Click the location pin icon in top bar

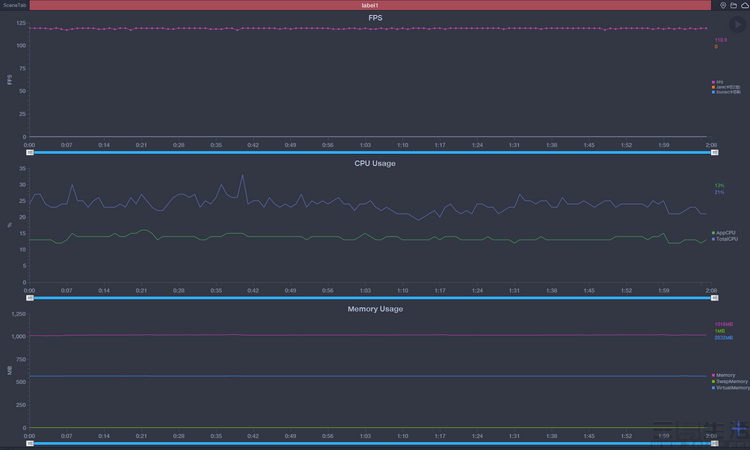tap(723, 5)
